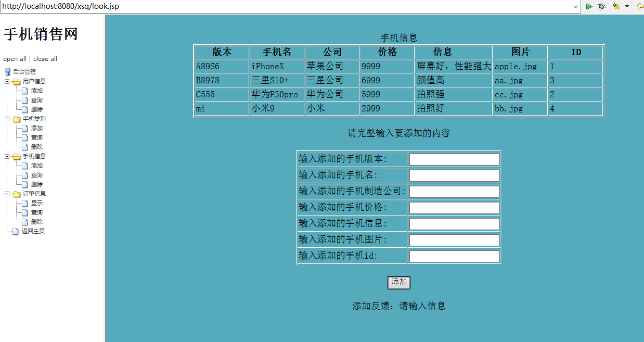Collapse the 用户信息 tree node
Viewport: 644px width, 342px height.
[7, 81]
